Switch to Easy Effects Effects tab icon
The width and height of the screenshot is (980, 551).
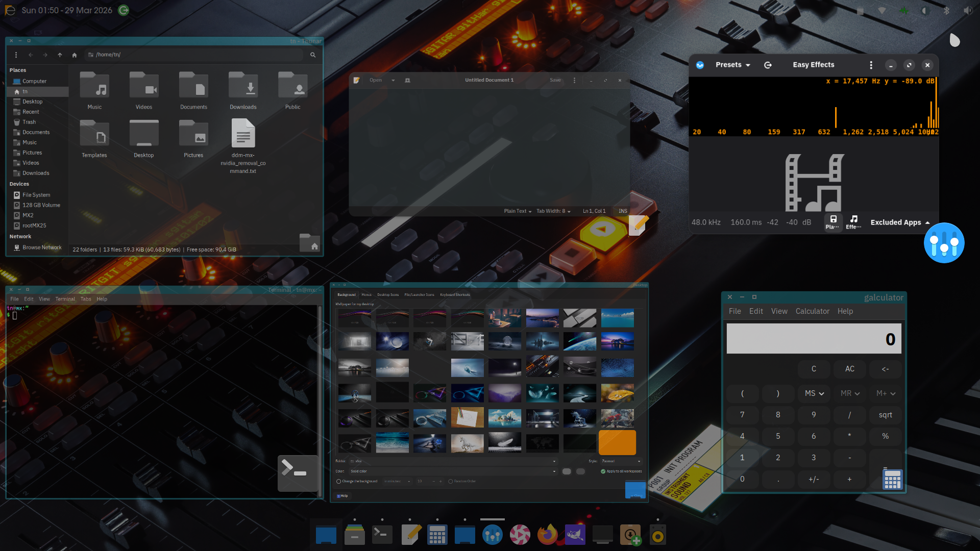[853, 222]
